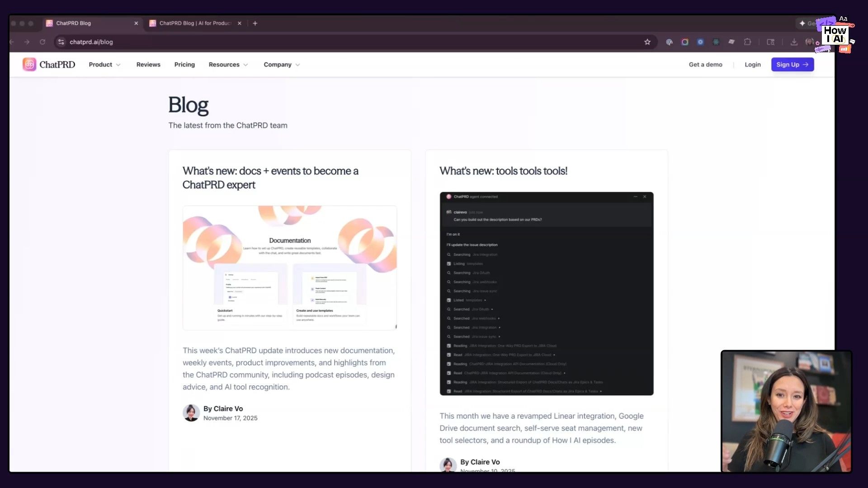
Task: Expand the Resources dropdown menu
Action: coord(228,65)
